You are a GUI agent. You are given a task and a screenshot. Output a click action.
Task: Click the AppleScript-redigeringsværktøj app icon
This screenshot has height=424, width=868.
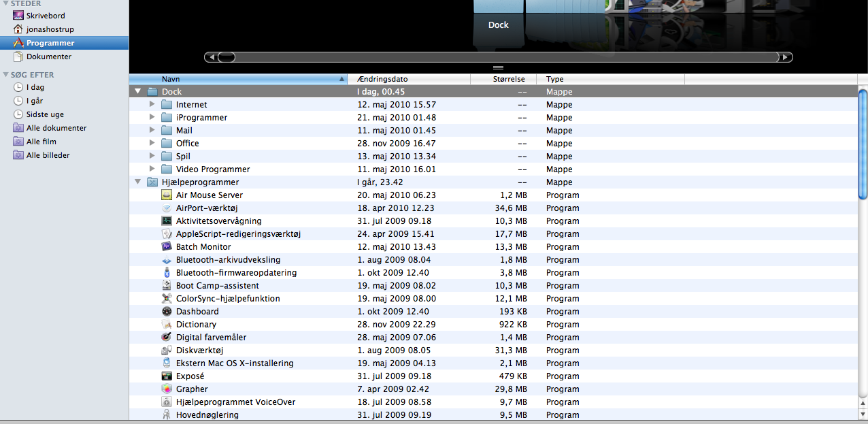pos(167,234)
